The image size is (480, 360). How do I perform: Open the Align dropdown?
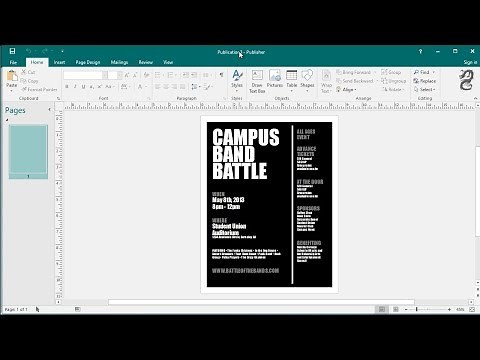point(346,89)
